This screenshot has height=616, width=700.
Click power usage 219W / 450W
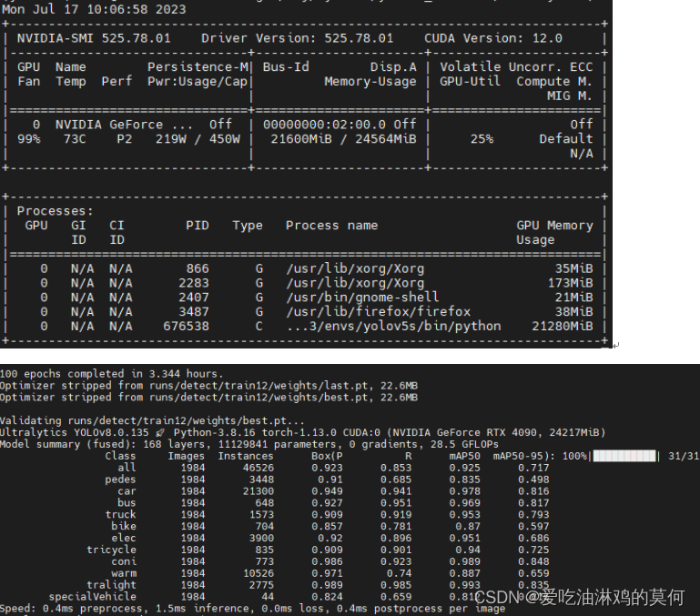click(x=198, y=139)
